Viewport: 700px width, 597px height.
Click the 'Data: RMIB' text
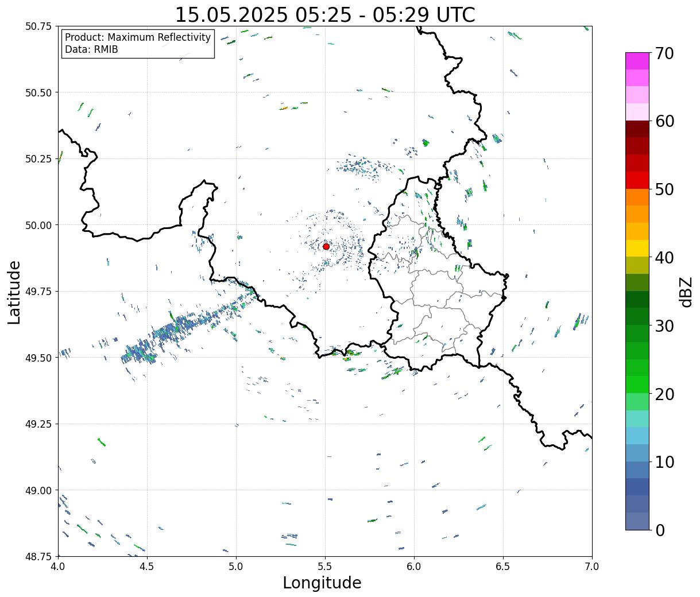pos(91,49)
